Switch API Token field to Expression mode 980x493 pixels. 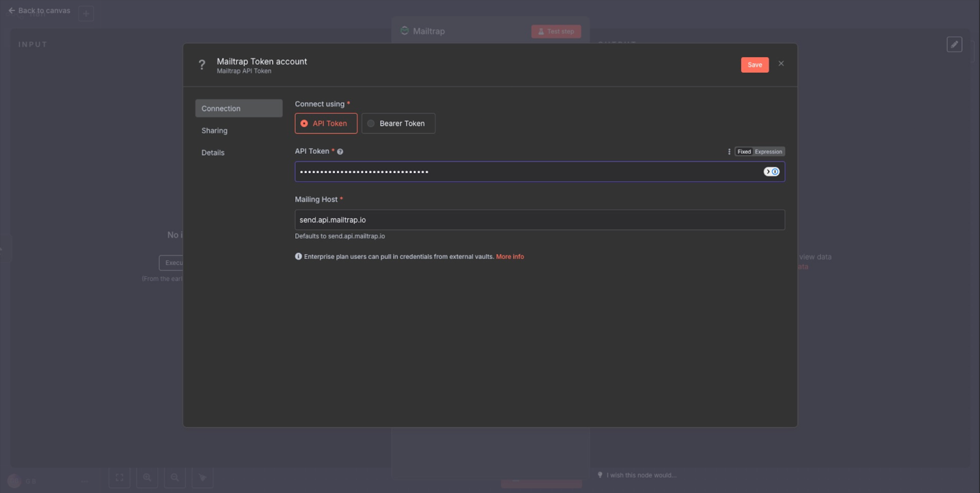tap(768, 152)
